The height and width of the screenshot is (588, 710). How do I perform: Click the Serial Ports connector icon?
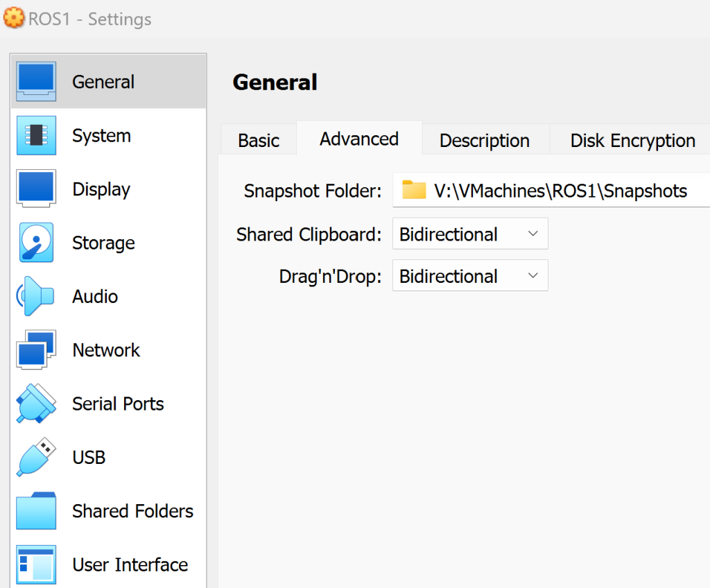click(x=36, y=404)
